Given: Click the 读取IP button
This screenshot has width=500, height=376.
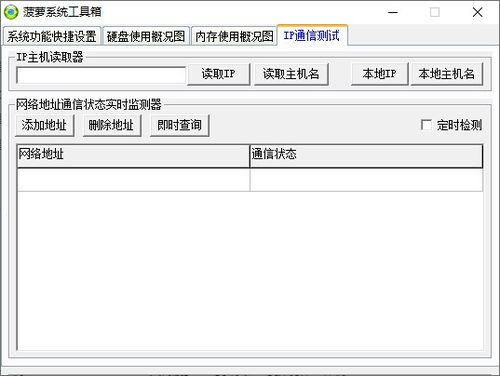Looking at the screenshot, I should coord(219,74).
